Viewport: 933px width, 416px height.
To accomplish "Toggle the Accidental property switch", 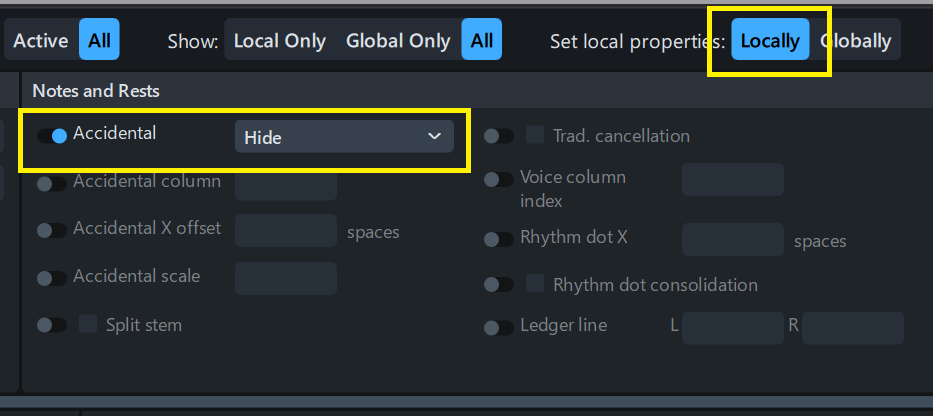I will pos(52,136).
